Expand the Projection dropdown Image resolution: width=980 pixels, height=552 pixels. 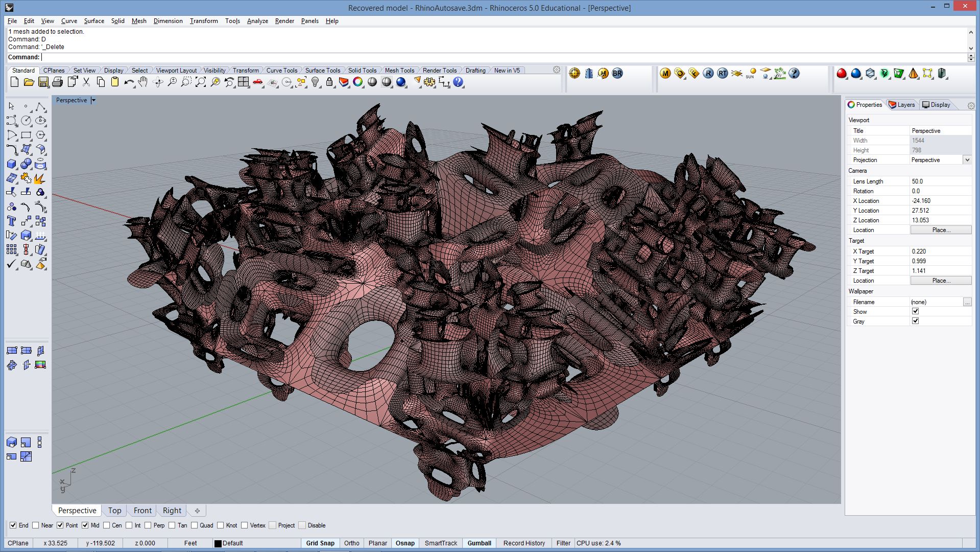[967, 160]
